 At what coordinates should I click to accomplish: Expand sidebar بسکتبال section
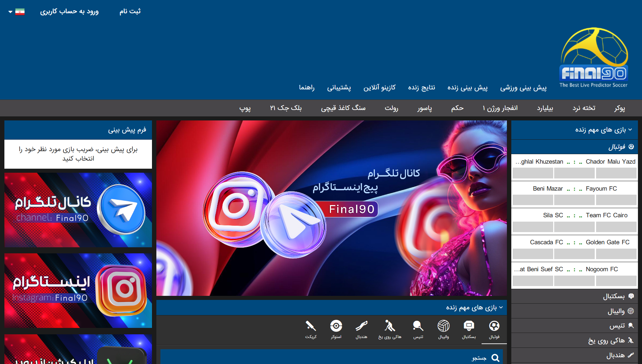[x=574, y=296]
